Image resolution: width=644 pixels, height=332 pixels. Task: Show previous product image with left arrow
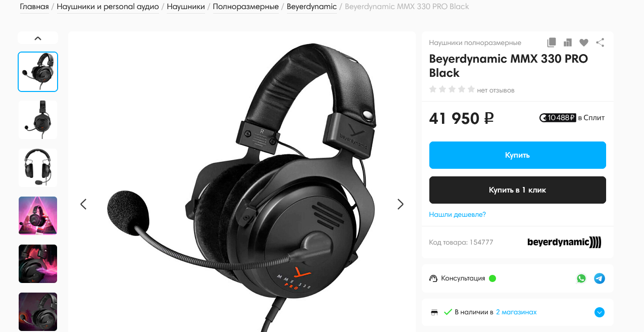(83, 204)
